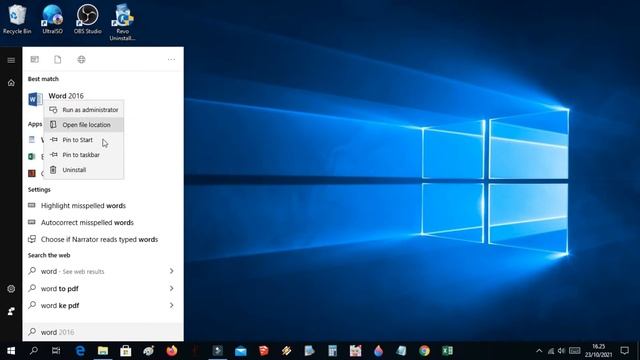Launch Google Chrome from the taskbar

coord(424,351)
